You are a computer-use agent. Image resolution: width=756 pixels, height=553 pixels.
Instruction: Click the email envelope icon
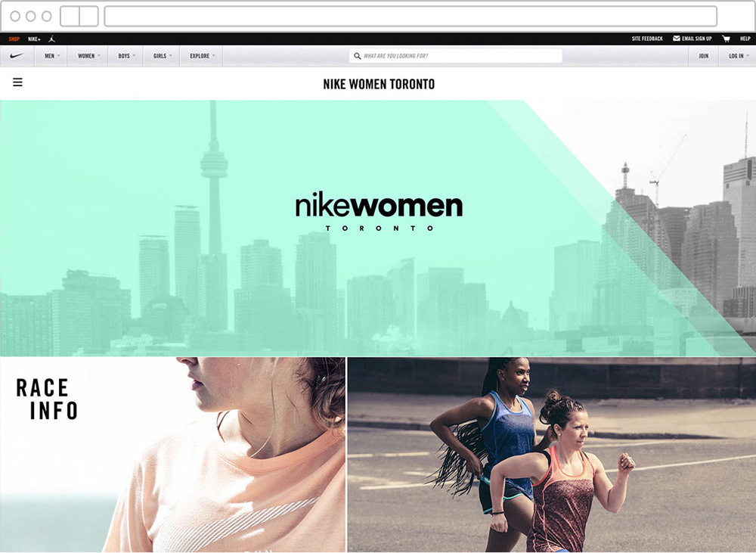point(677,38)
